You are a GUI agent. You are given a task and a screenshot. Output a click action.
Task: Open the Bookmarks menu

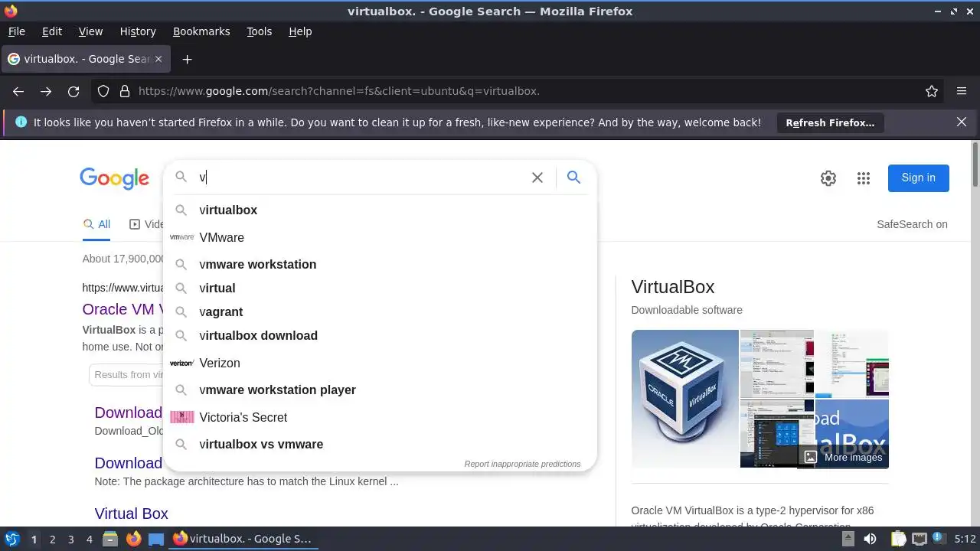pyautogui.click(x=201, y=31)
